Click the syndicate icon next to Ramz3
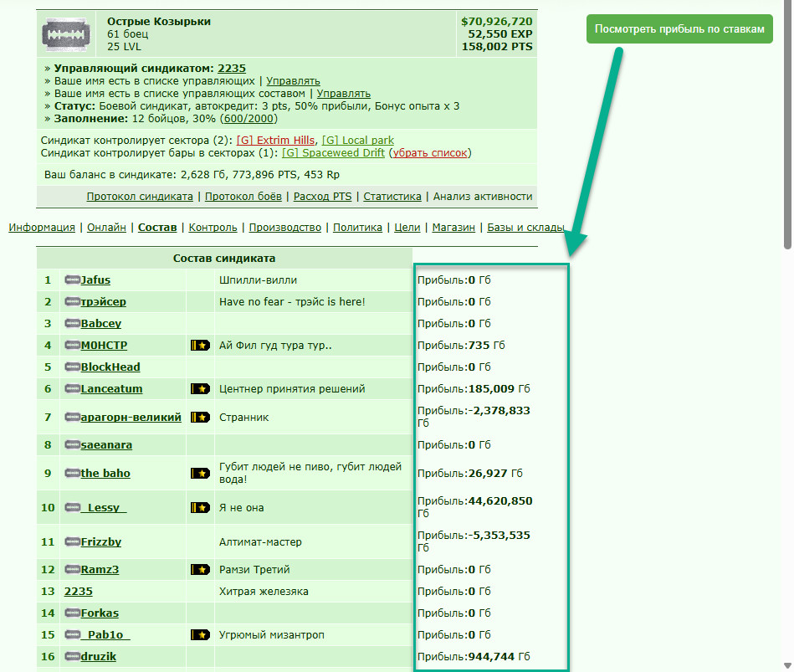This screenshot has width=794, height=672. [x=73, y=569]
